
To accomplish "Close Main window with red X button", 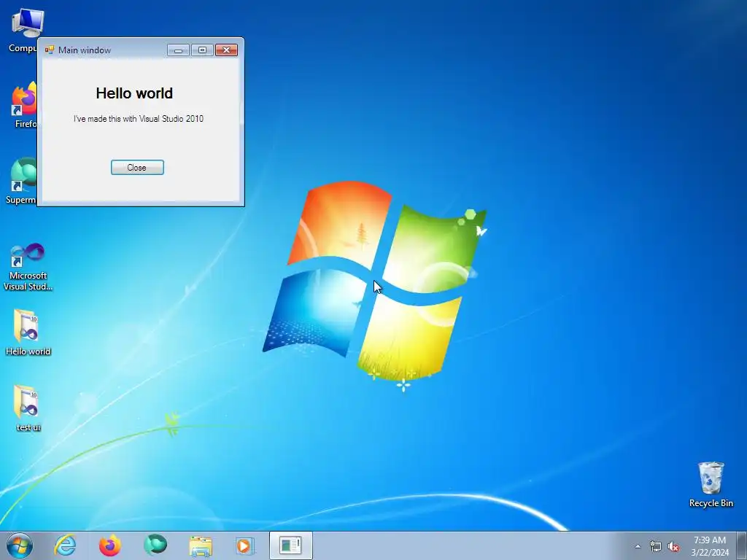I will click(x=226, y=50).
